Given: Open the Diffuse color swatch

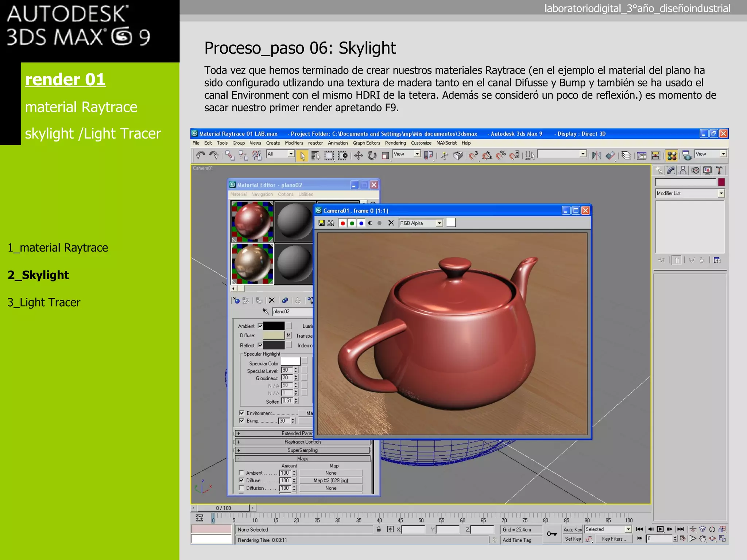Looking at the screenshot, I should [274, 335].
